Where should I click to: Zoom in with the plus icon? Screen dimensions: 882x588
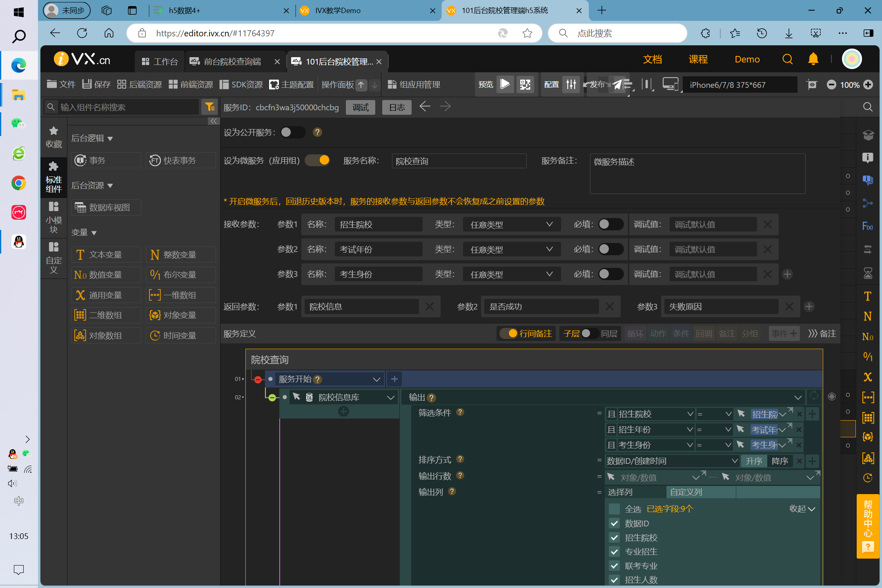tap(868, 85)
